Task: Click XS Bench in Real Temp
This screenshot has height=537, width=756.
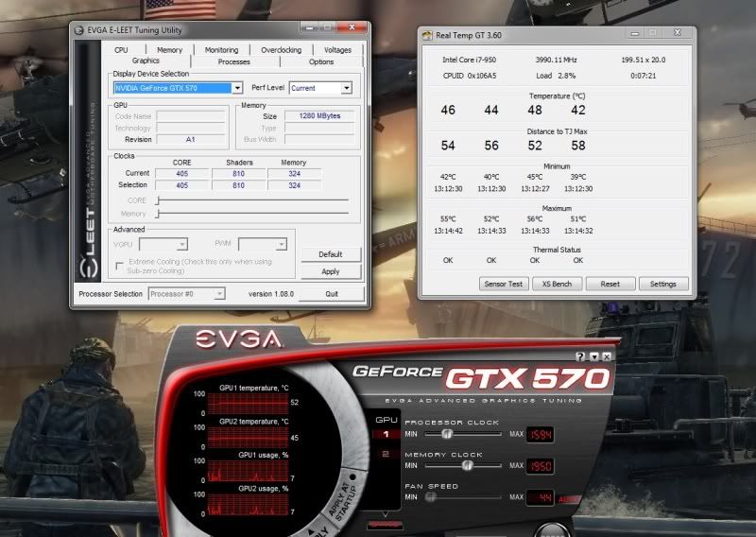Action: pos(557,284)
